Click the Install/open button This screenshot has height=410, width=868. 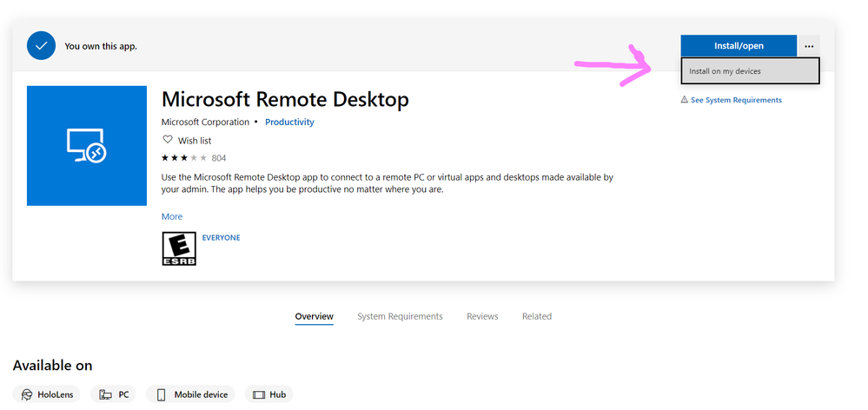coord(739,46)
